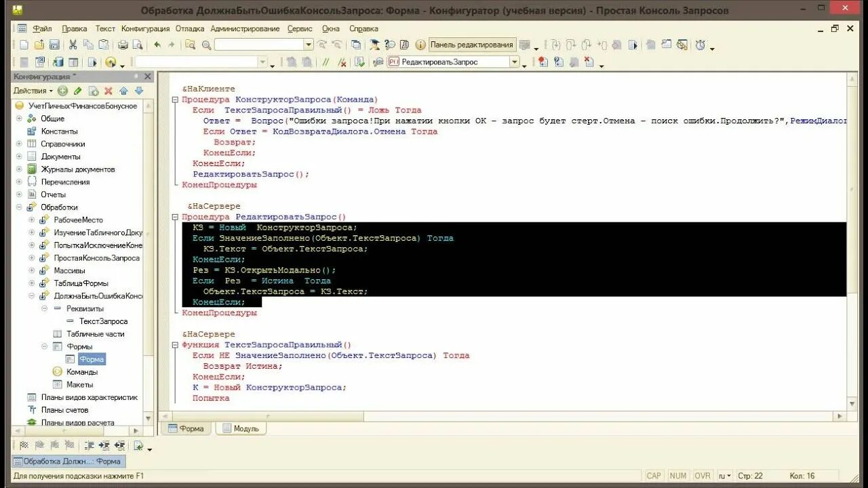
Task: Click the Remove comment icon with red X
Action: pyautogui.click(x=342, y=62)
